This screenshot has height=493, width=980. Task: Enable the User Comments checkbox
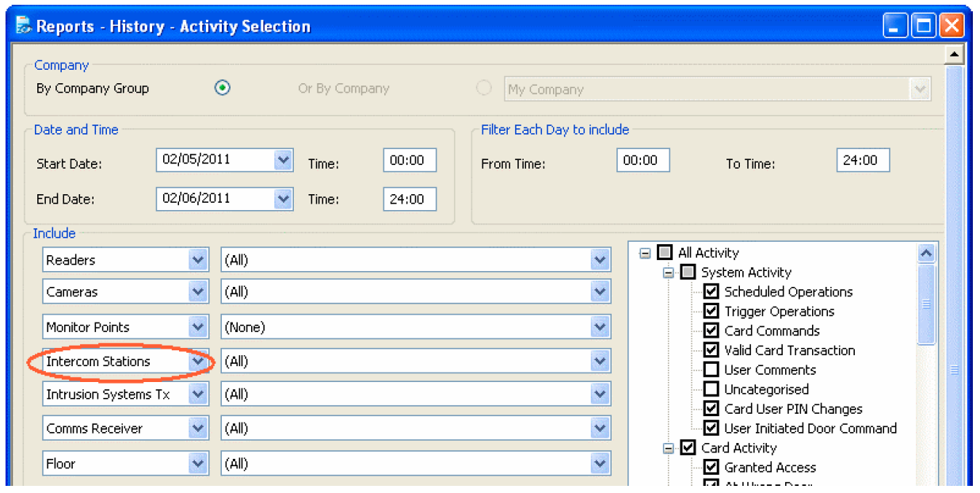(x=711, y=370)
